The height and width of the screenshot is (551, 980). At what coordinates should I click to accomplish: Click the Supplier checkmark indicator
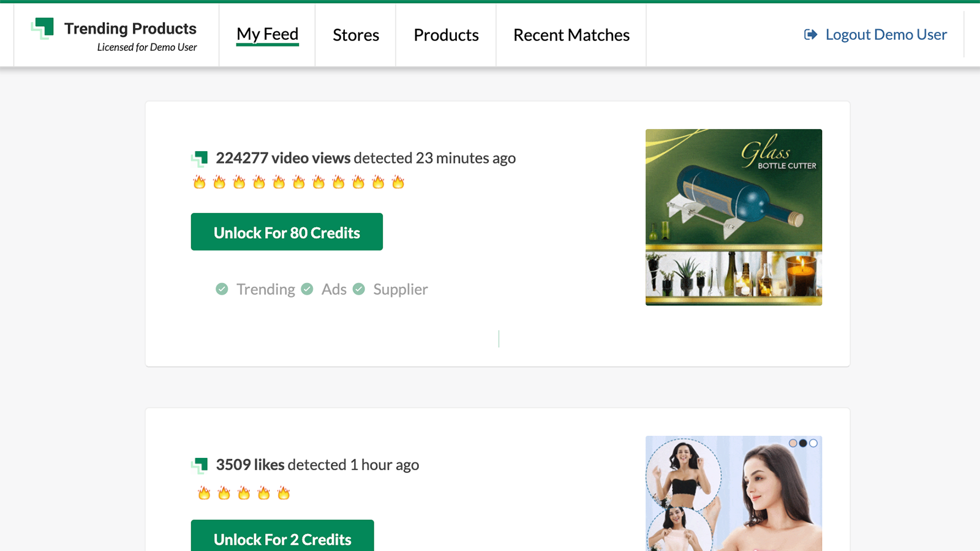[359, 289]
